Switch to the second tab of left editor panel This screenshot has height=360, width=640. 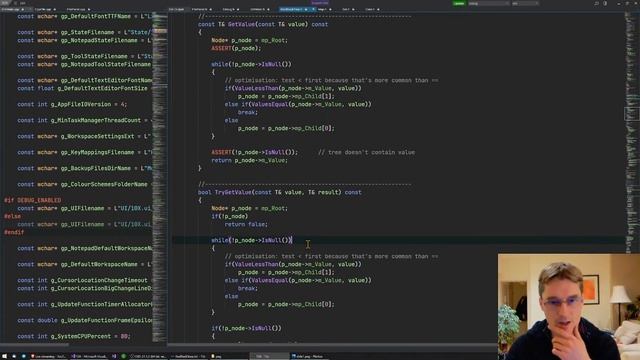(x=45, y=9)
